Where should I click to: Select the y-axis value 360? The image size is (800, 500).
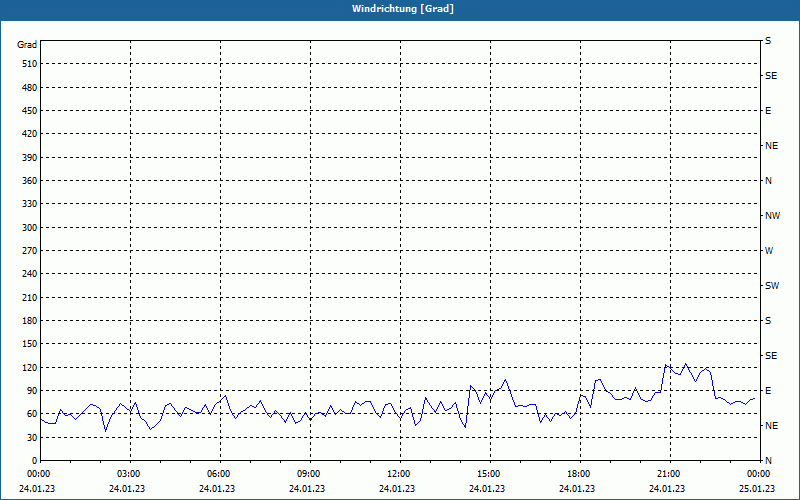(30, 181)
